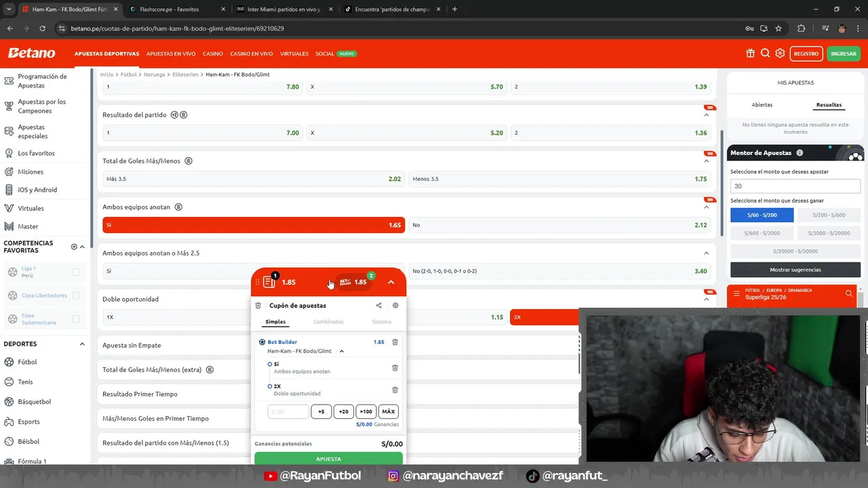This screenshot has height=488, width=868.
Task: Select the S/600 - S/3000 winning range
Action: tap(762, 233)
